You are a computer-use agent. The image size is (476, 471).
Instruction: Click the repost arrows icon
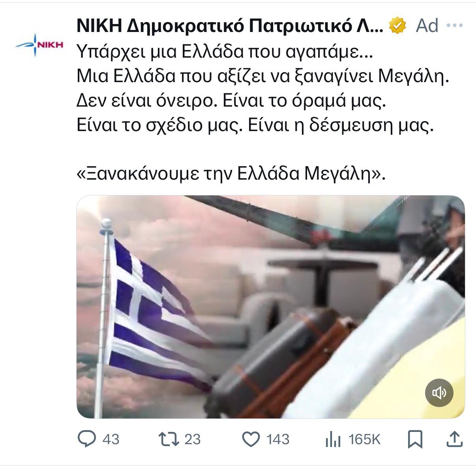click(168, 439)
